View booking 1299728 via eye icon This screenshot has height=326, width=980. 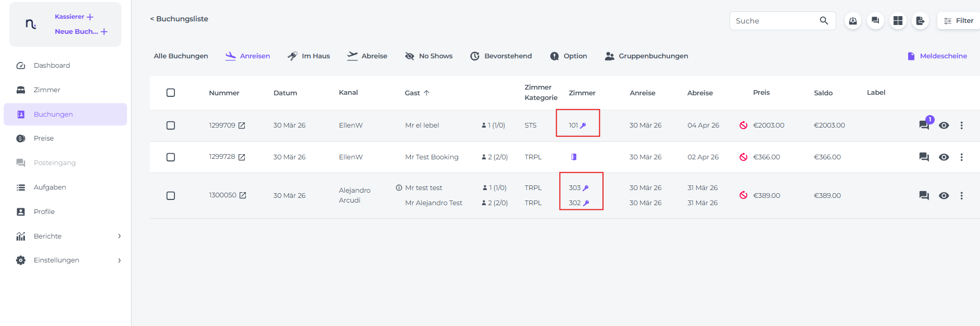(944, 157)
